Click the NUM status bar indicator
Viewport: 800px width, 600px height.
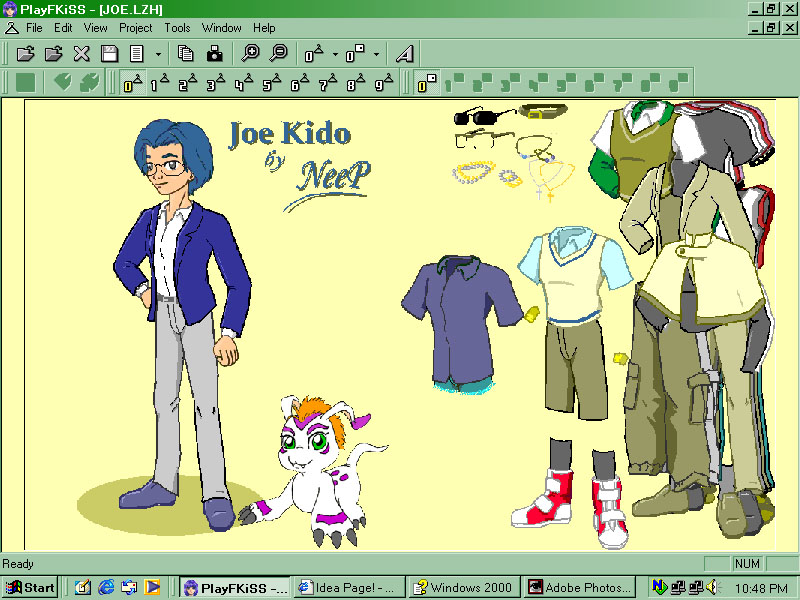click(747, 564)
